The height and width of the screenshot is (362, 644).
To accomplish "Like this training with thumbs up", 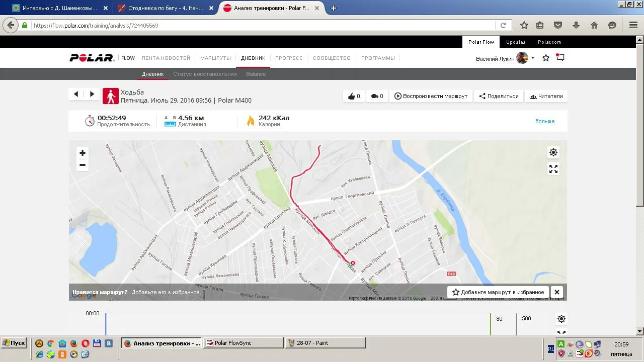I will [354, 96].
